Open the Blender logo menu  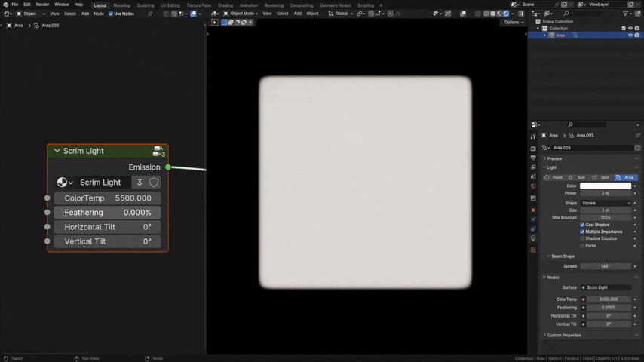coord(5,5)
